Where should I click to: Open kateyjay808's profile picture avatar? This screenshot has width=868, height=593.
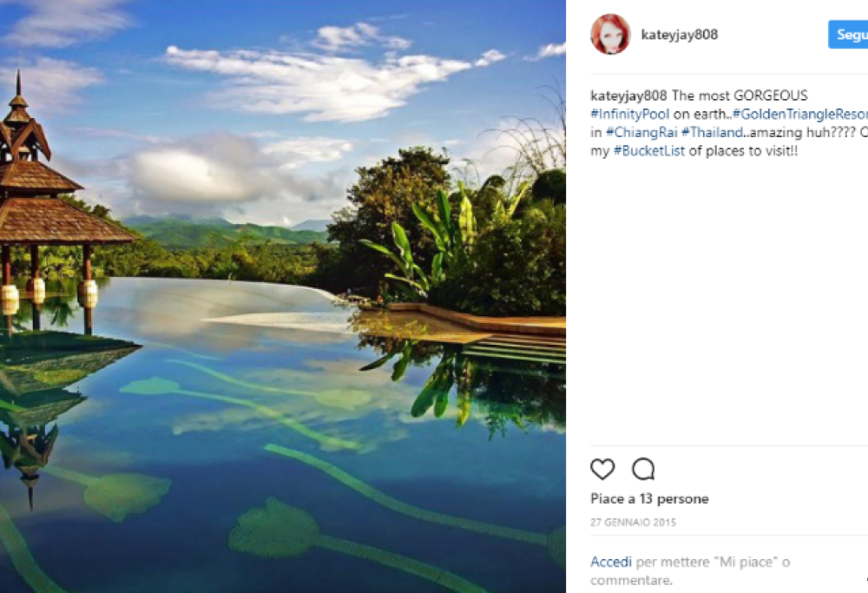point(610,35)
